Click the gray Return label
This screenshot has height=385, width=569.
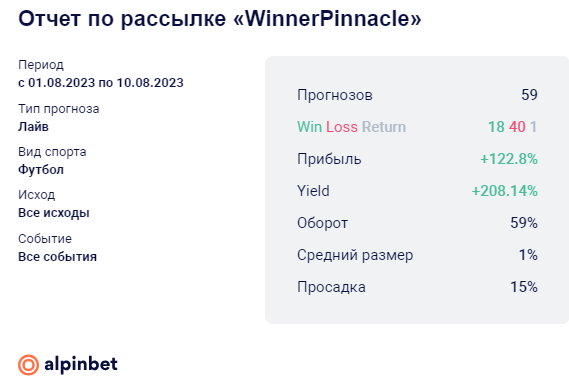[x=384, y=127]
